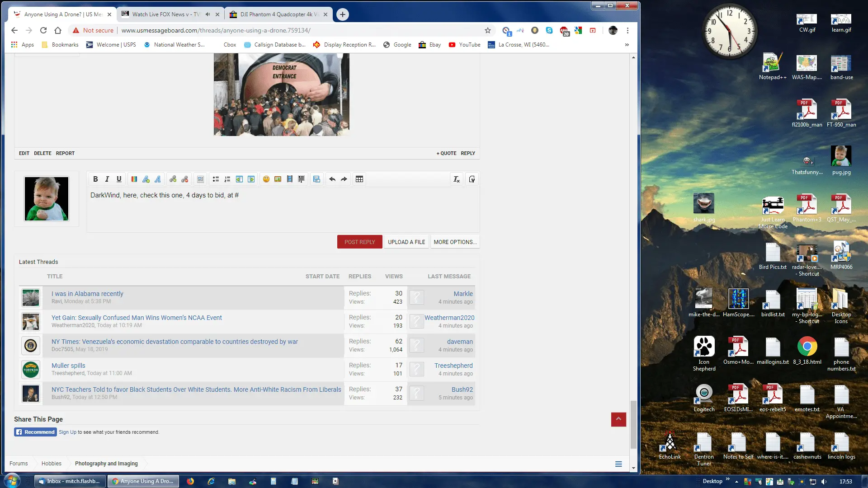Open the 'Muller spills' thread link
Viewport: 868px width, 488px height.
pos(68,366)
